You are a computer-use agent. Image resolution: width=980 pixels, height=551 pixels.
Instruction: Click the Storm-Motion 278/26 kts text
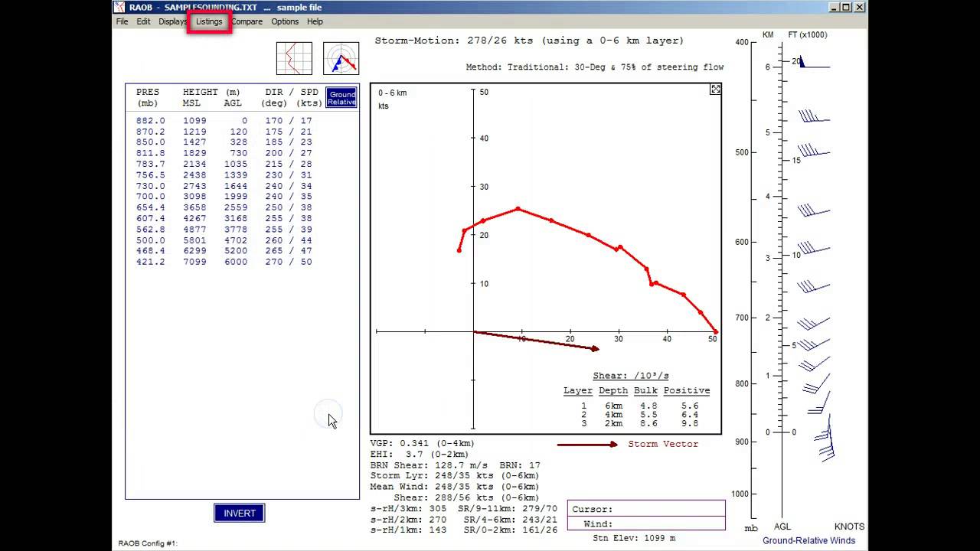(x=529, y=41)
